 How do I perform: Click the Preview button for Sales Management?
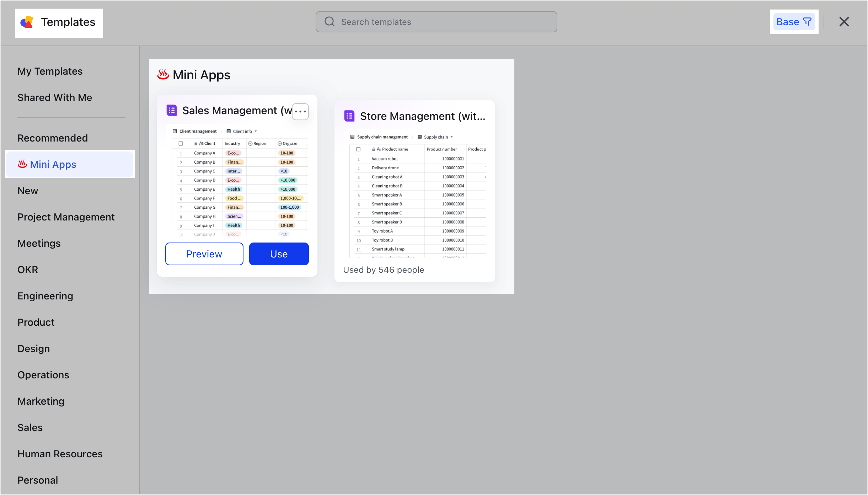click(x=204, y=254)
